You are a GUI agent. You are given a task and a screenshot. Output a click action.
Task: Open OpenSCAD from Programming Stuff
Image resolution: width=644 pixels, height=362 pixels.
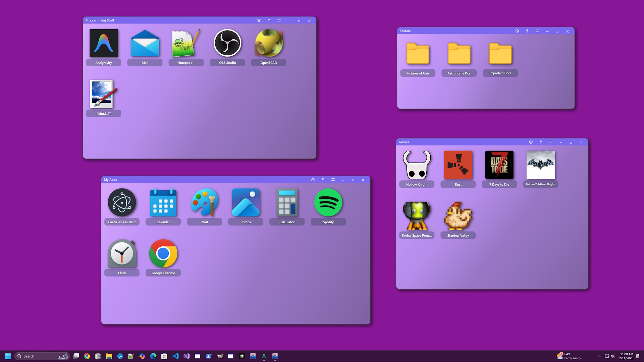click(x=268, y=43)
